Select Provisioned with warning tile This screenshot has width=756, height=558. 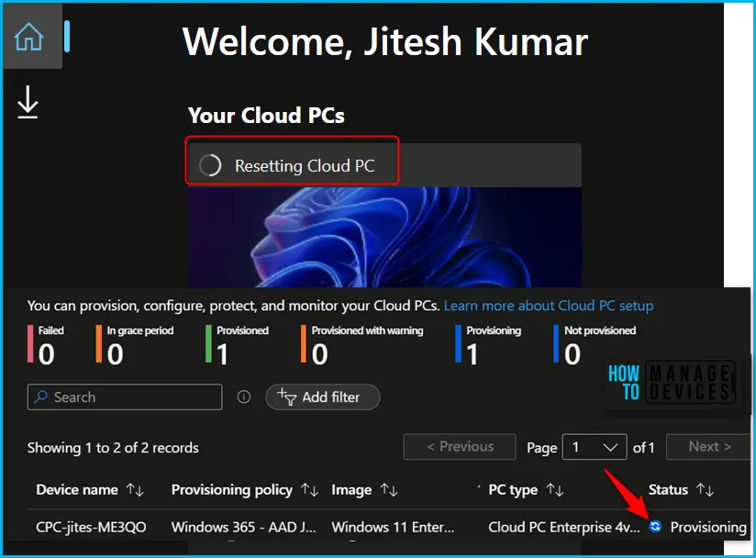(362, 344)
